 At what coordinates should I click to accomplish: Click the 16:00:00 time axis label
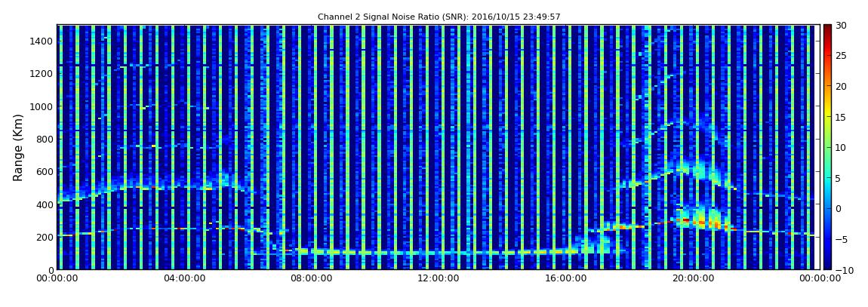point(565,278)
